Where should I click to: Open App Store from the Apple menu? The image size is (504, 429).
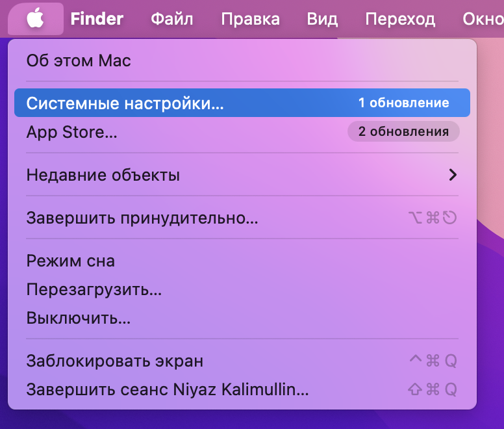(x=72, y=133)
